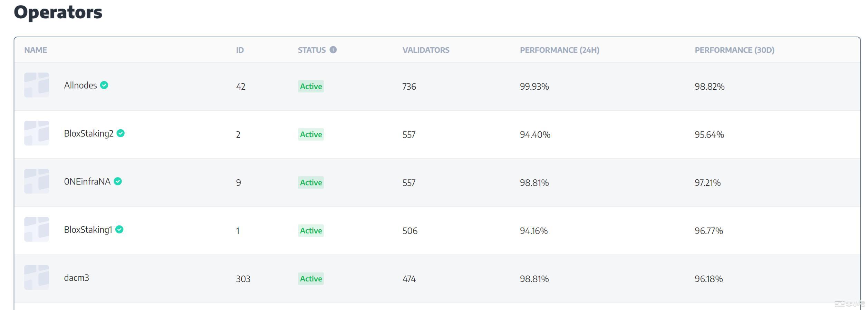Screen dimensions: 868x310
Task: Click the PERFORMANCE (30D) column header
Action: click(x=734, y=50)
